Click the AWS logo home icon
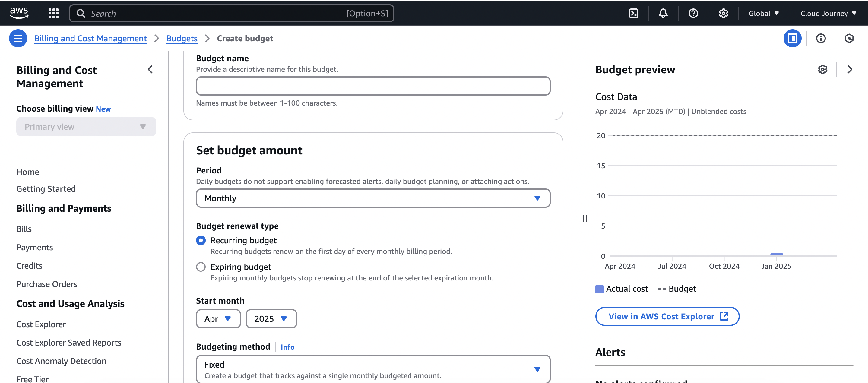Image resolution: width=868 pixels, height=383 pixels. (19, 13)
